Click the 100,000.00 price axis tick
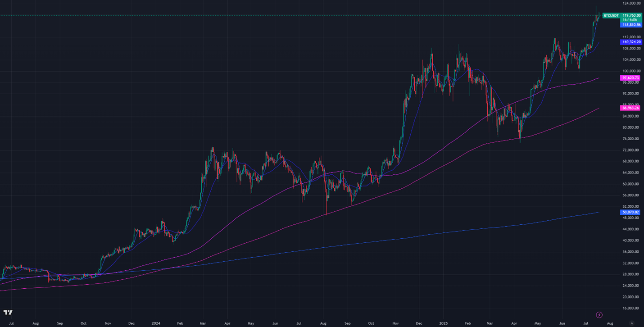 point(631,71)
